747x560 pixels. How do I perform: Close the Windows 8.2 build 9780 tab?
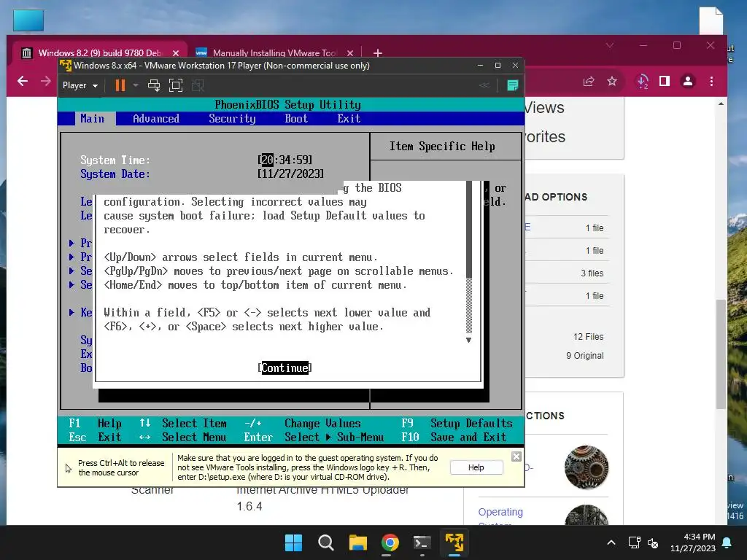tap(176, 52)
